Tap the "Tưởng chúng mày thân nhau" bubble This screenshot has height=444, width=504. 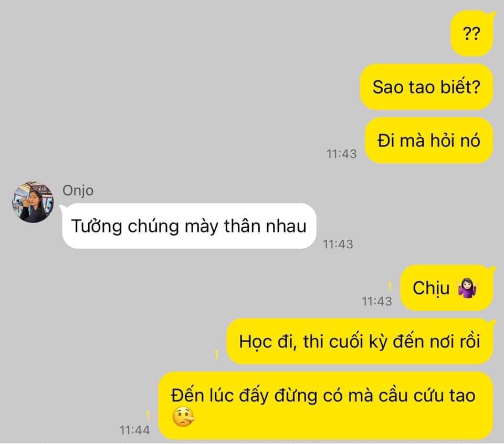coord(189,226)
